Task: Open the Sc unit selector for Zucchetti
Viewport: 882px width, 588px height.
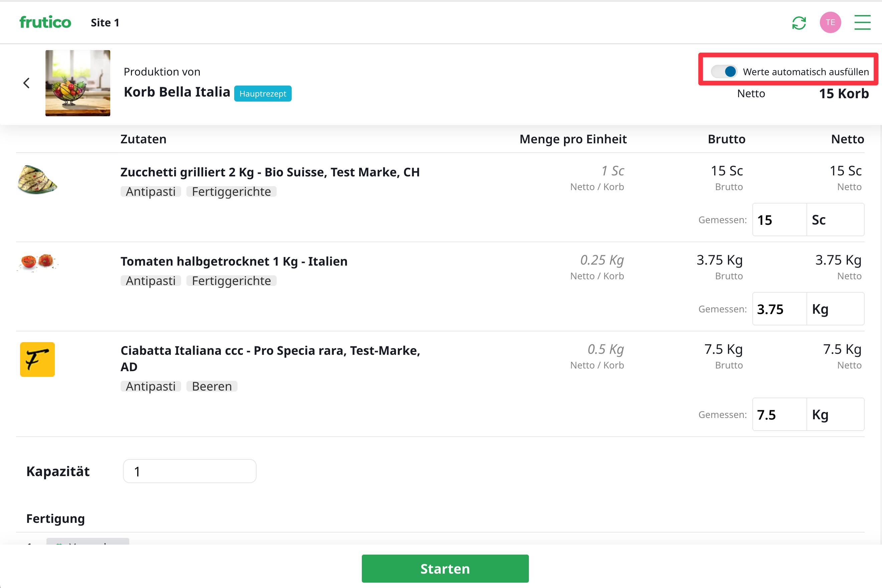Action: (835, 220)
